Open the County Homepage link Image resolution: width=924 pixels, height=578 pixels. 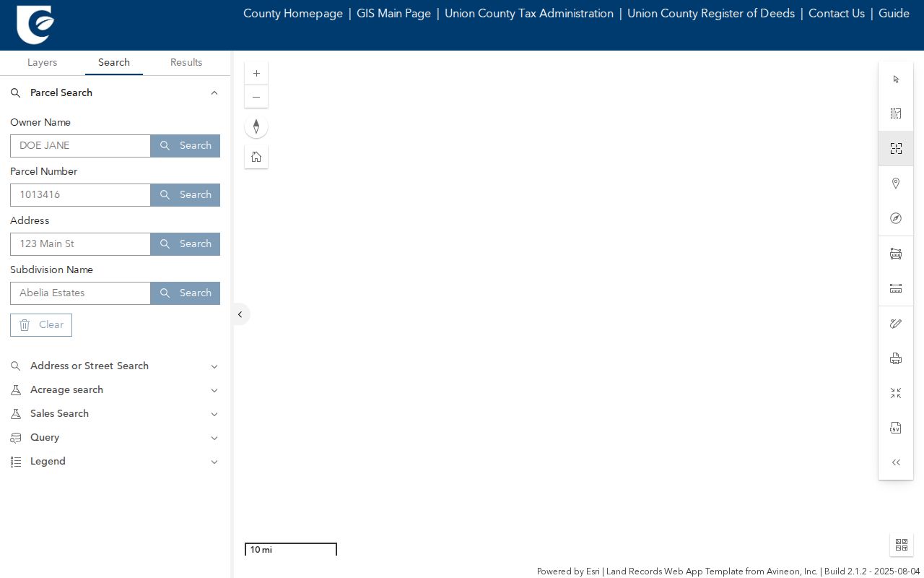click(293, 14)
